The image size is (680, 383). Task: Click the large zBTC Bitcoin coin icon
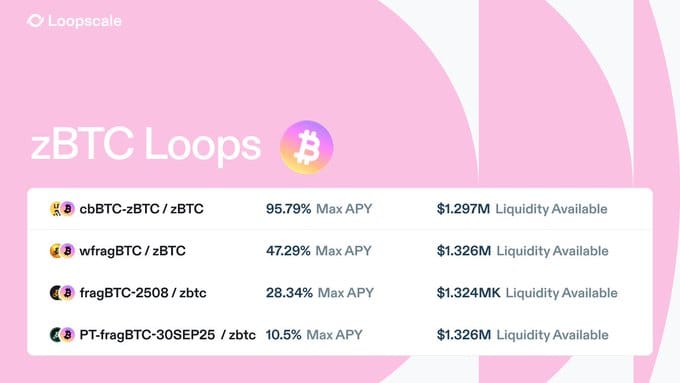pyautogui.click(x=307, y=147)
